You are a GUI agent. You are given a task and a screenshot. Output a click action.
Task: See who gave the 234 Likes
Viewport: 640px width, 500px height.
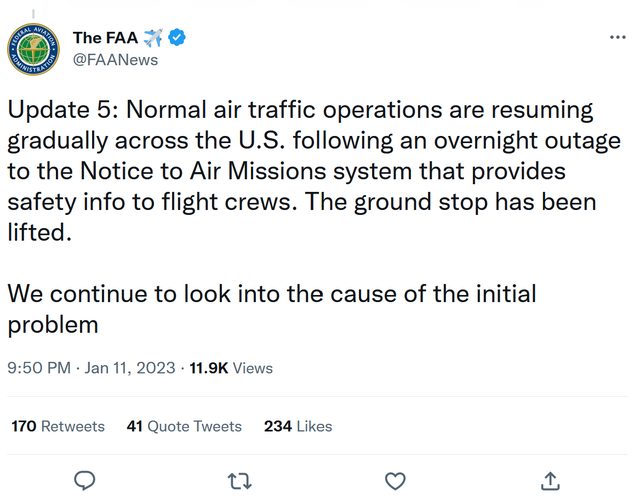[298, 426]
